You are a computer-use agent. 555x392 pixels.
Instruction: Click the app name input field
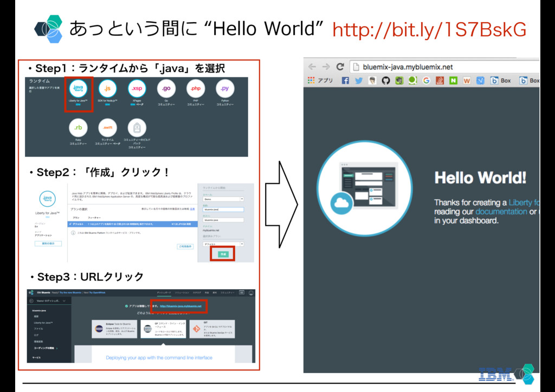click(x=223, y=210)
